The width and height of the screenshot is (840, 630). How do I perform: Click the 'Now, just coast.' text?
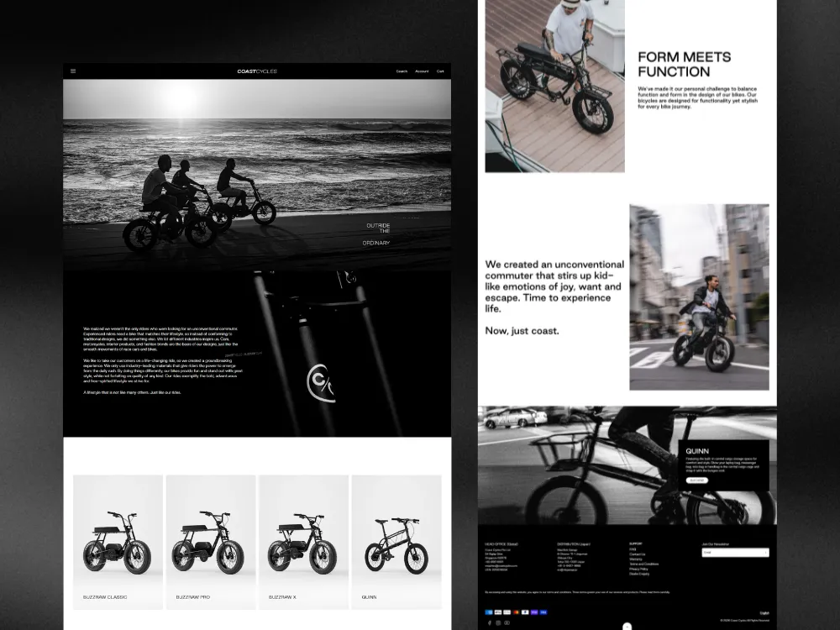point(522,331)
